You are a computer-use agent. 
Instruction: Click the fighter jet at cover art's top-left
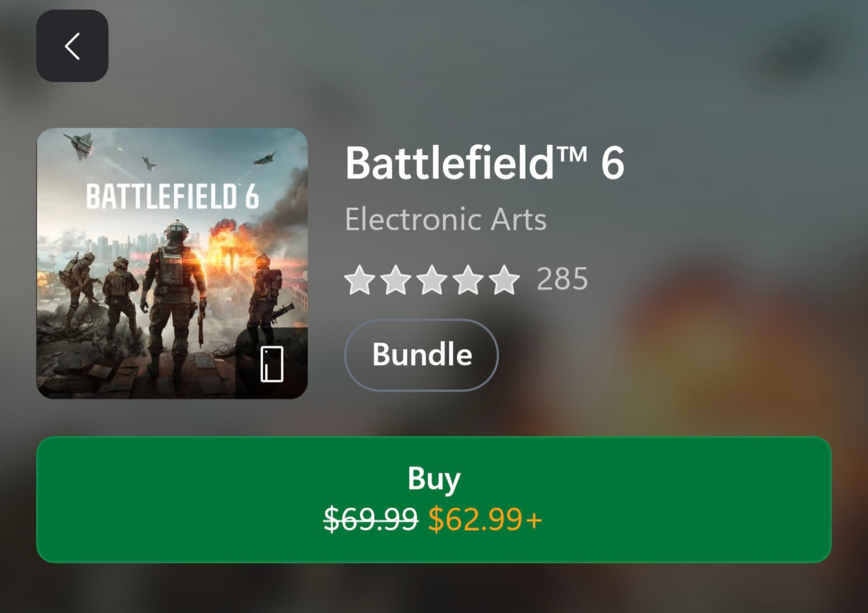point(80,144)
